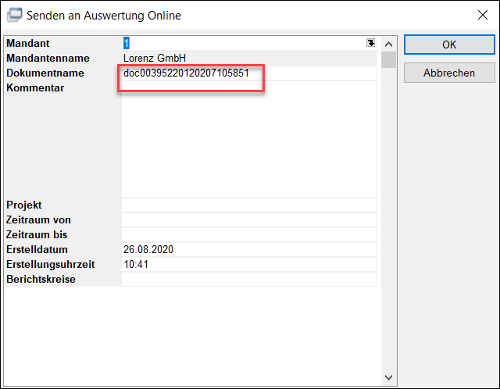Change the Erstelldatum value 26.08.2020
This screenshot has width=500, height=389.
[249, 249]
